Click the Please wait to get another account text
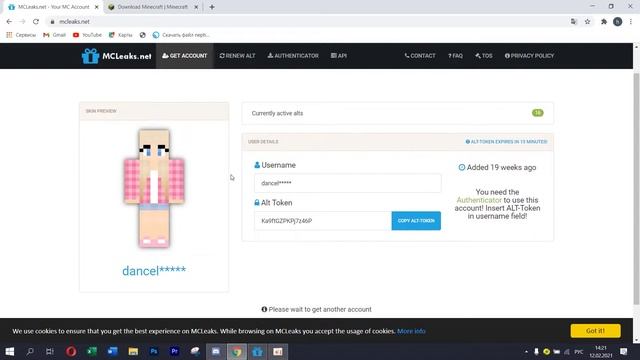This screenshot has width=640, height=360. [x=316, y=309]
